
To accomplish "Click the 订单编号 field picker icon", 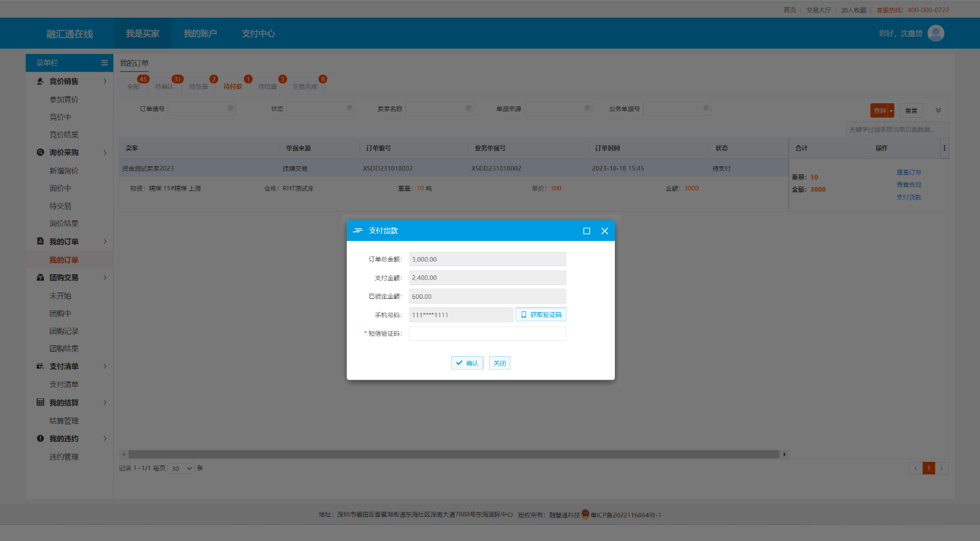I will [x=231, y=108].
